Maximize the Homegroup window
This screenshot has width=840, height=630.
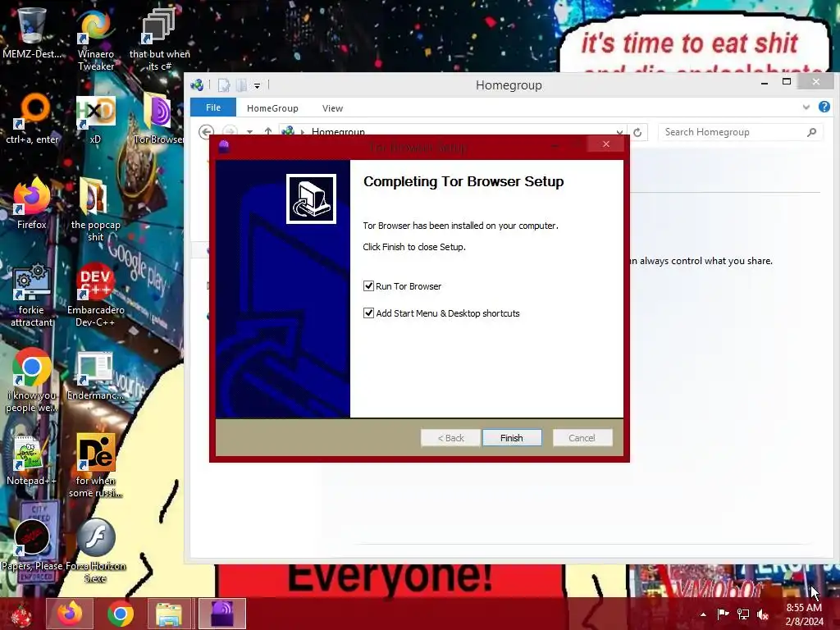(787, 82)
